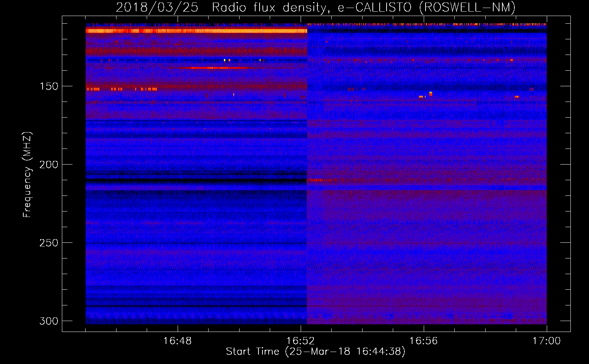Click the 16:48 time tick label
The width and height of the screenshot is (589, 364).
point(177,341)
